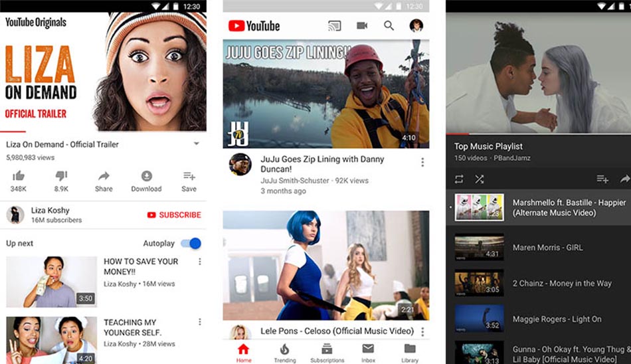Open Marshmello Happier thumbnail in playlist
631x364 pixels.
(480, 207)
